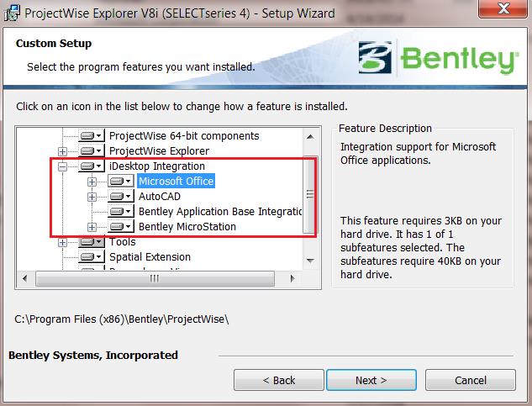Click the horizontal scroll-right arrow
This screenshot has width=532, height=406.
tap(292, 278)
